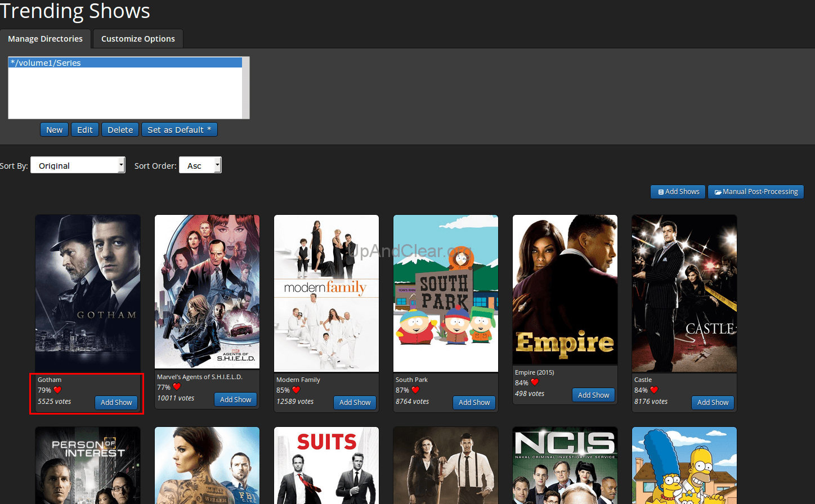Edit the selected directory entry
Viewport: 815px width, 504px height.
pos(85,130)
